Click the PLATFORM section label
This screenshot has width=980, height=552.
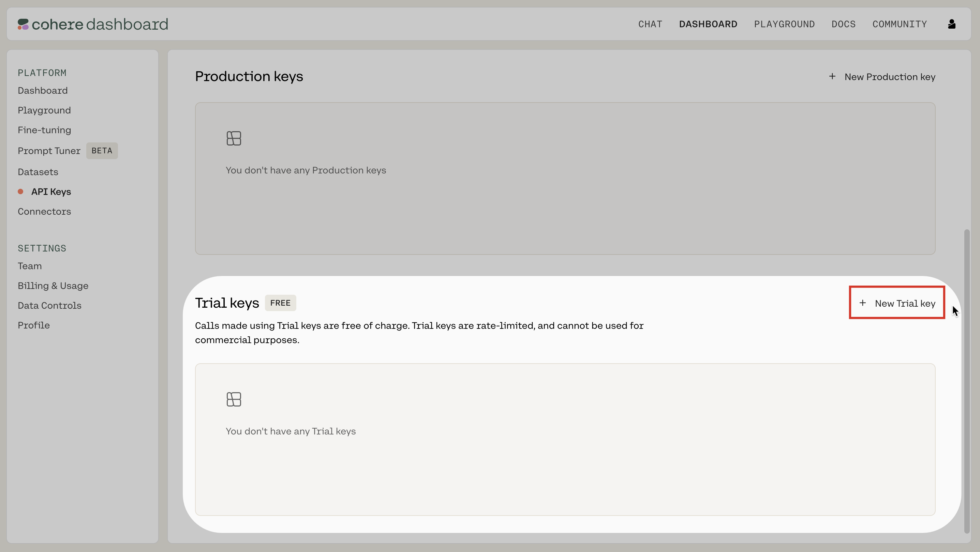click(x=42, y=73)
